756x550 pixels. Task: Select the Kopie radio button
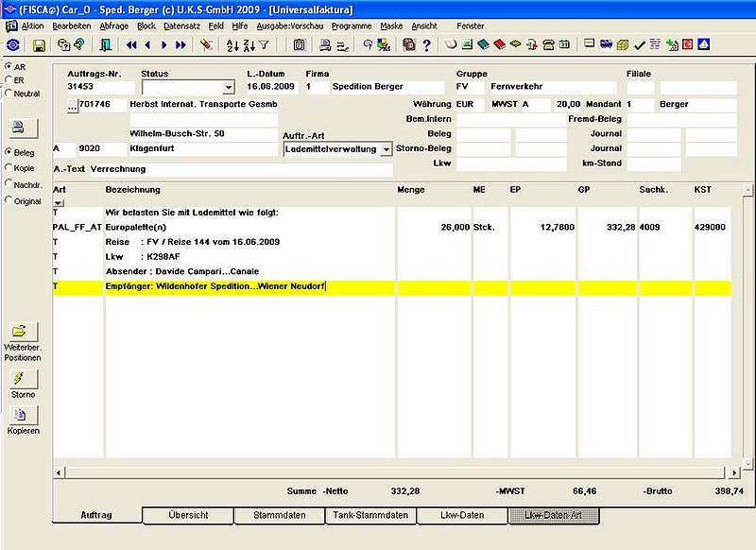[x=9, y=167]
